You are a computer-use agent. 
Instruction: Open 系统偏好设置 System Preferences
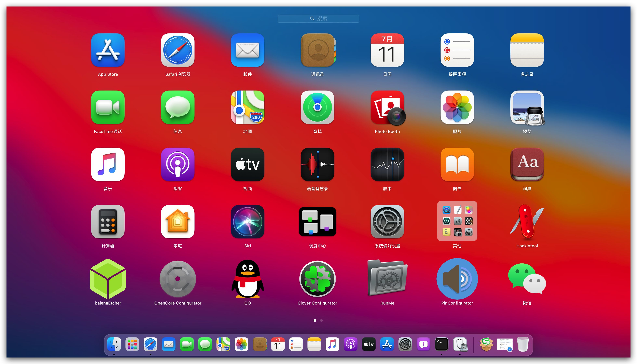coord(387,222)
